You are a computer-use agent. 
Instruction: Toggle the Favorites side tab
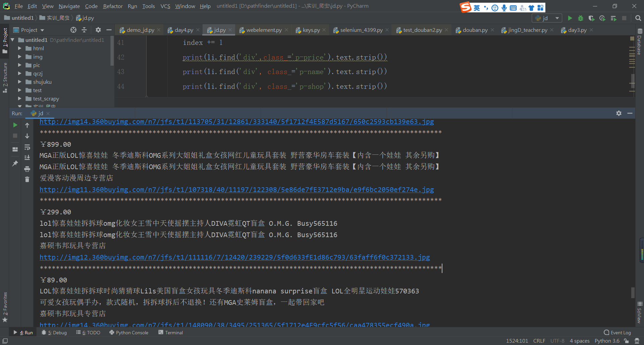click(x=5, y=307)
